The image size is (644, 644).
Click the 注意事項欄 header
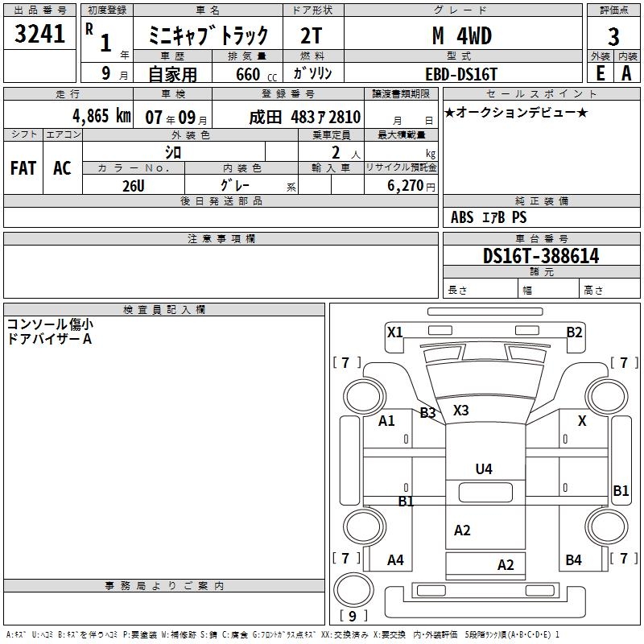coord(221,238)
